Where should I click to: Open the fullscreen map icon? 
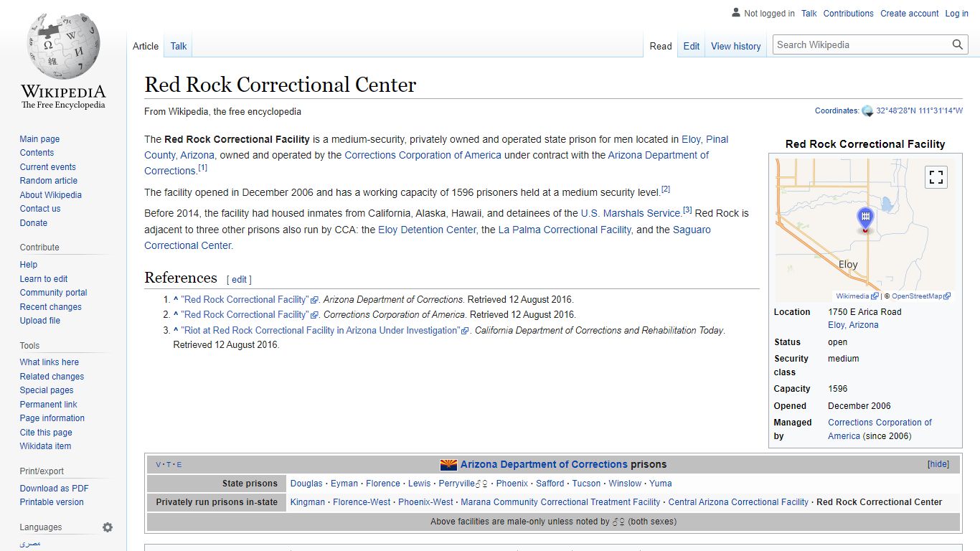(x=936, y=176)
